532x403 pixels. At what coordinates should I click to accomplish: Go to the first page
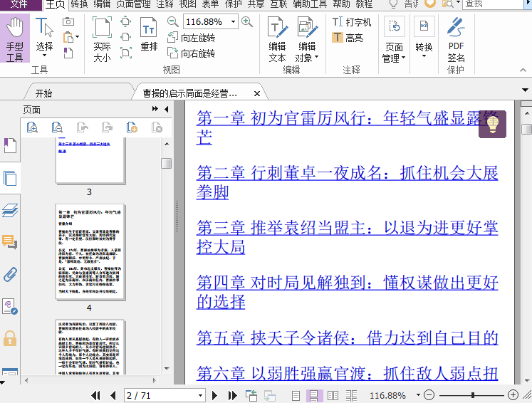pos(96,395)
